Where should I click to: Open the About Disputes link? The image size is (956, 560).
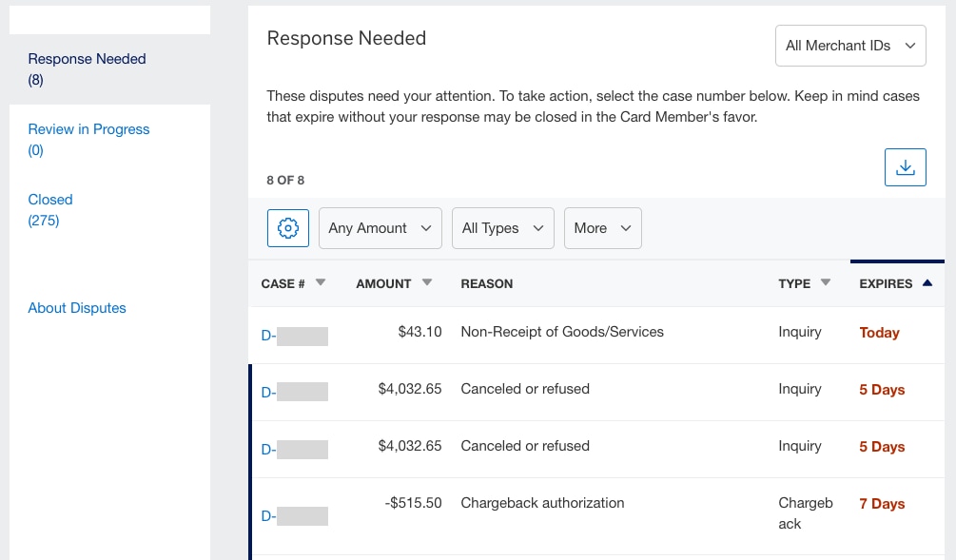tap(77, 308)
